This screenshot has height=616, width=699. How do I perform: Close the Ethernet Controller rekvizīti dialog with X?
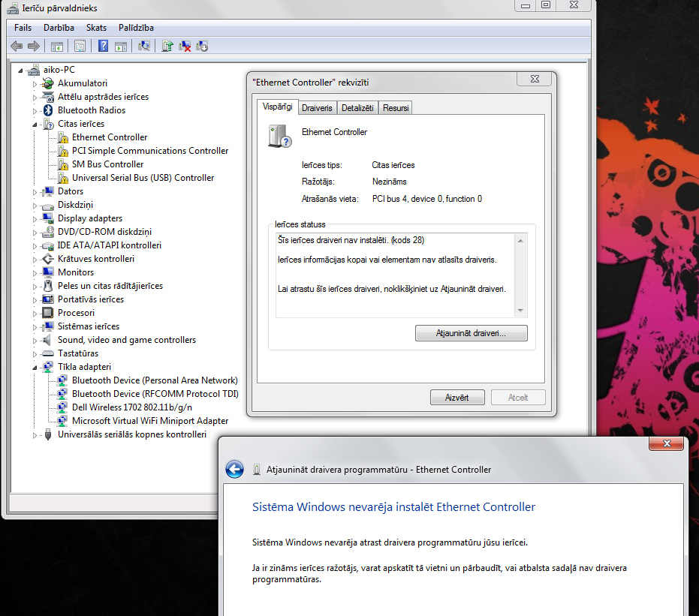[x=535, y=79]
